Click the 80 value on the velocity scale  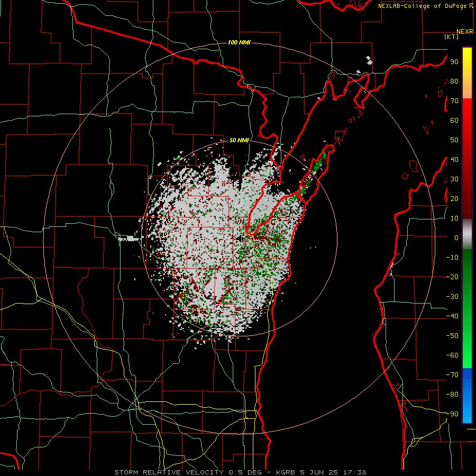[454, 81]
